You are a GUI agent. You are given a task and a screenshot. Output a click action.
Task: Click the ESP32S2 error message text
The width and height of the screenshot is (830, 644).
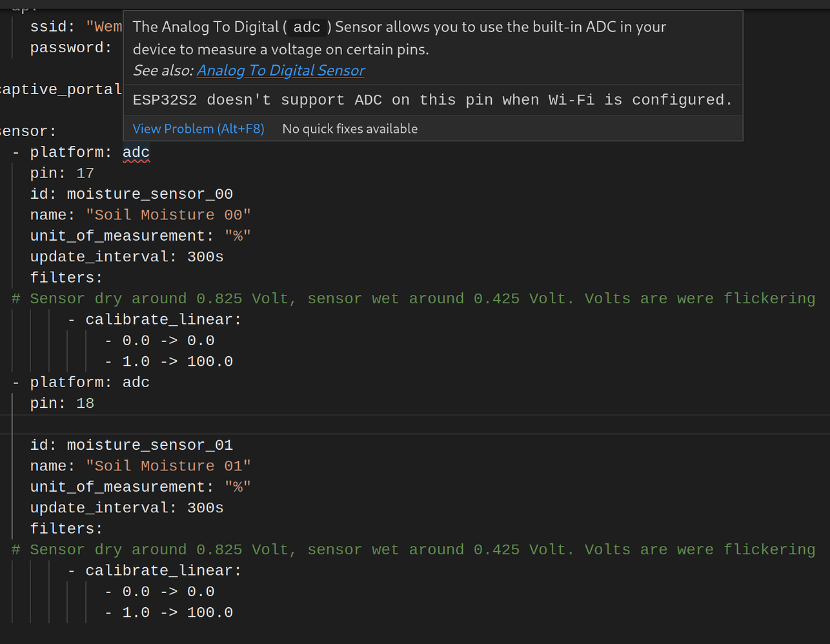(432, 100)
